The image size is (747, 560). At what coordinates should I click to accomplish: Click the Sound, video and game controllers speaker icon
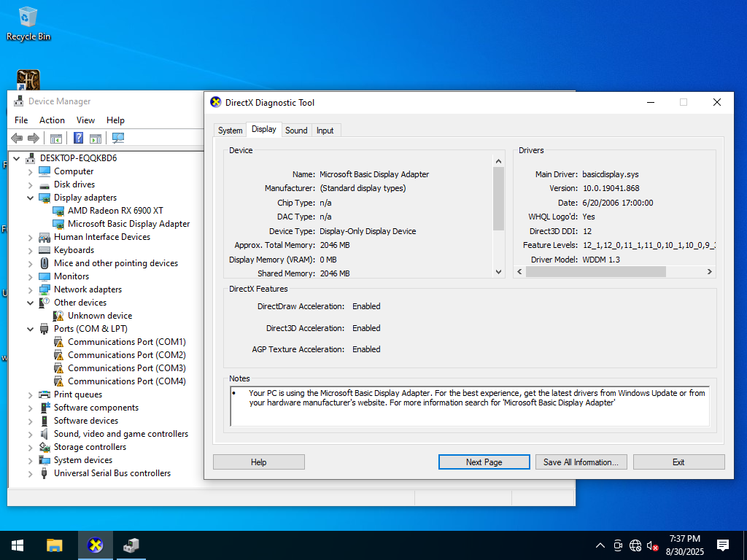point(44,434)
